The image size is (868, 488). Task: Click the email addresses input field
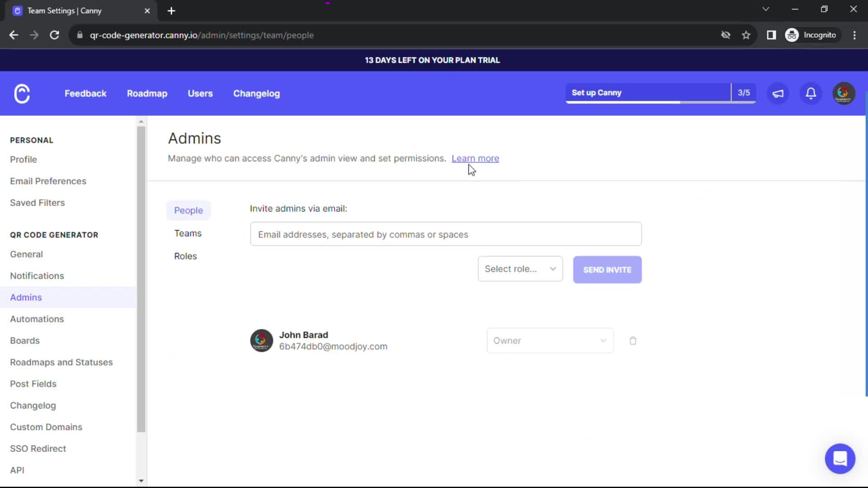coord(445,234)
